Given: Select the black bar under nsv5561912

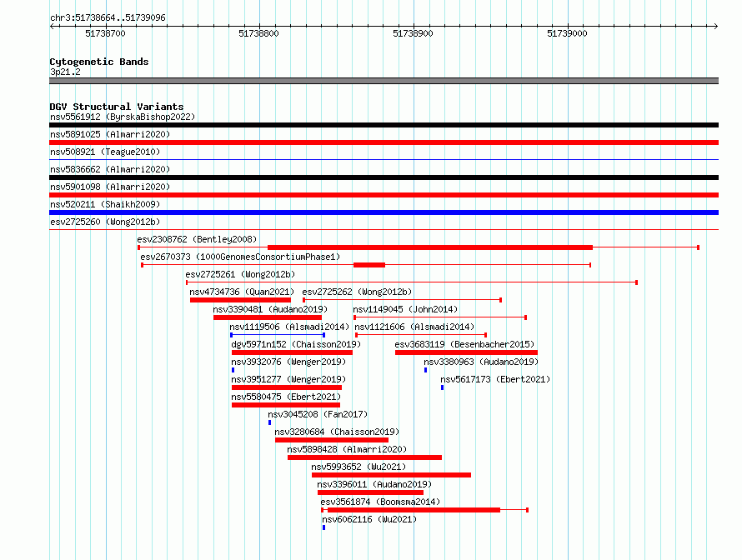Looking at the screenshot, I should click(384, 125).
